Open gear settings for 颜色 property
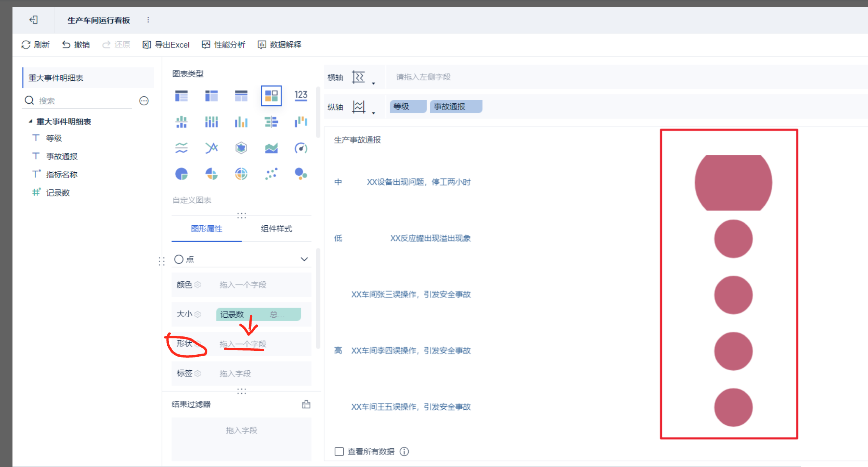 pos(198,285)
